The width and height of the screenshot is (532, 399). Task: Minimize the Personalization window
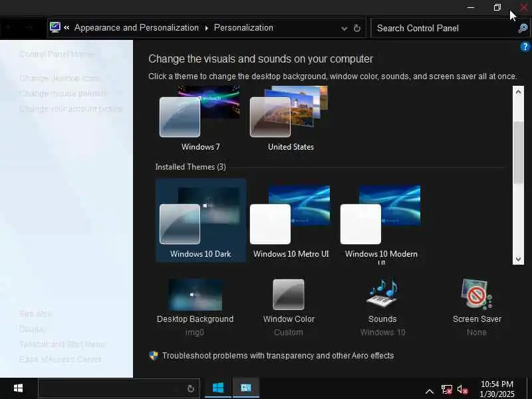[x=471, y=7]
